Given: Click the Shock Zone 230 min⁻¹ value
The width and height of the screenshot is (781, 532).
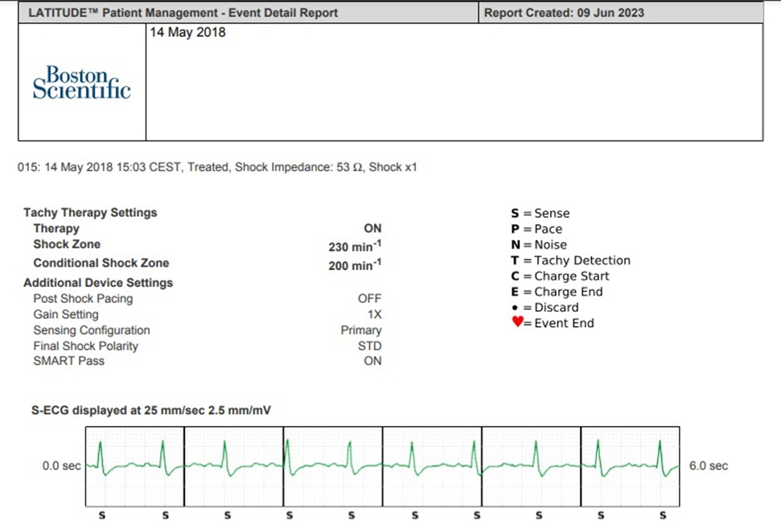Looking at the screenshot, I should 355,247.
